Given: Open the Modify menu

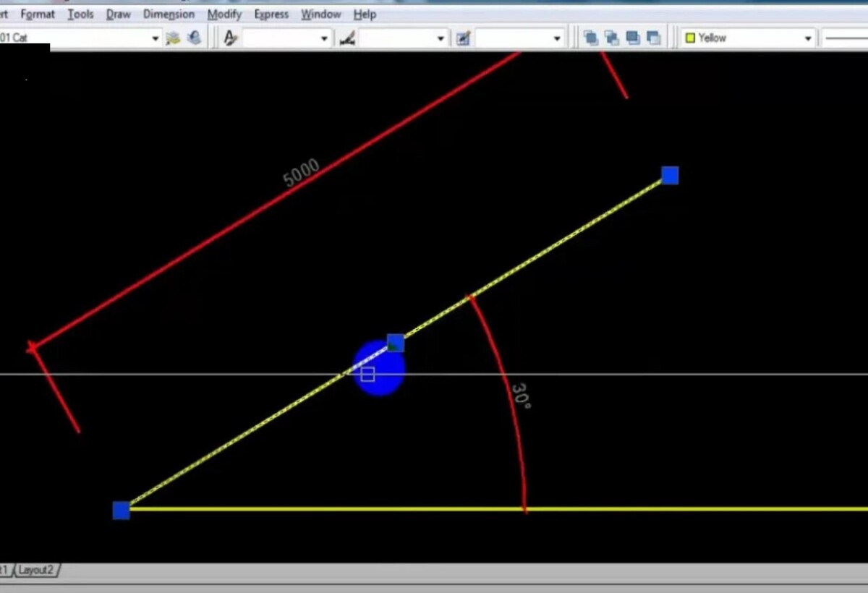Looking at the screenshot, I should (224, 14).
